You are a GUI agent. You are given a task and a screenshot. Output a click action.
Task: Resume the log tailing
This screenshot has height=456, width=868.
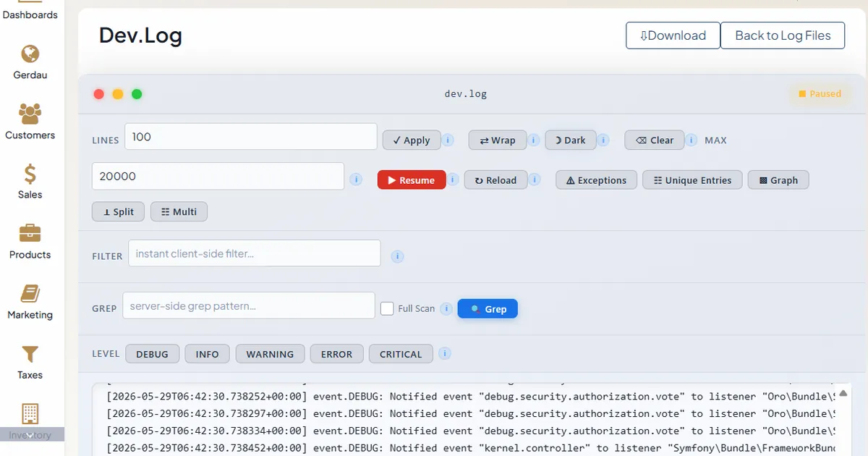[x=412, y=180]
